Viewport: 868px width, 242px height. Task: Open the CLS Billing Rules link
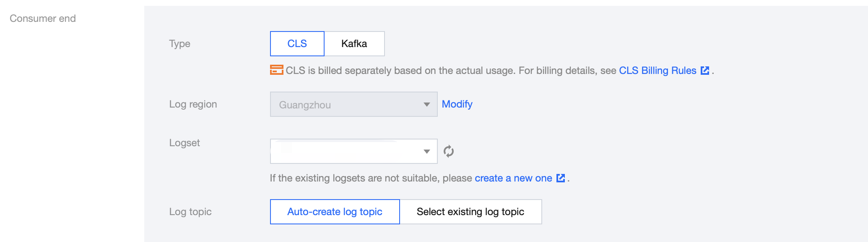point(657,71)
